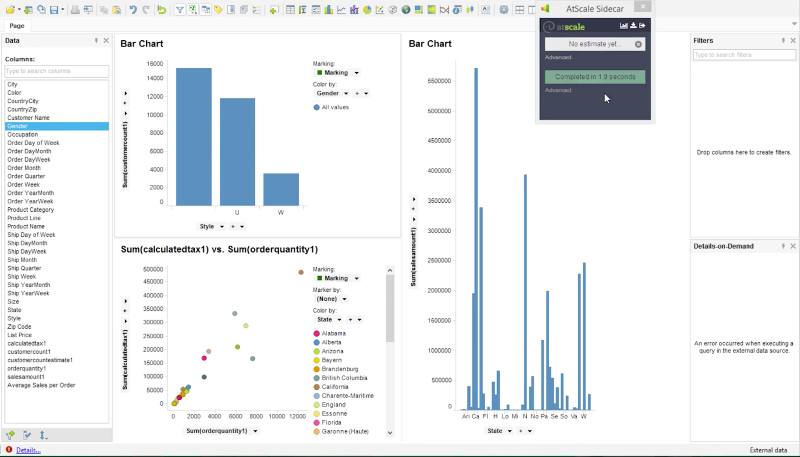
Task: Click the search columns input field
Action: tap(57, 71)
